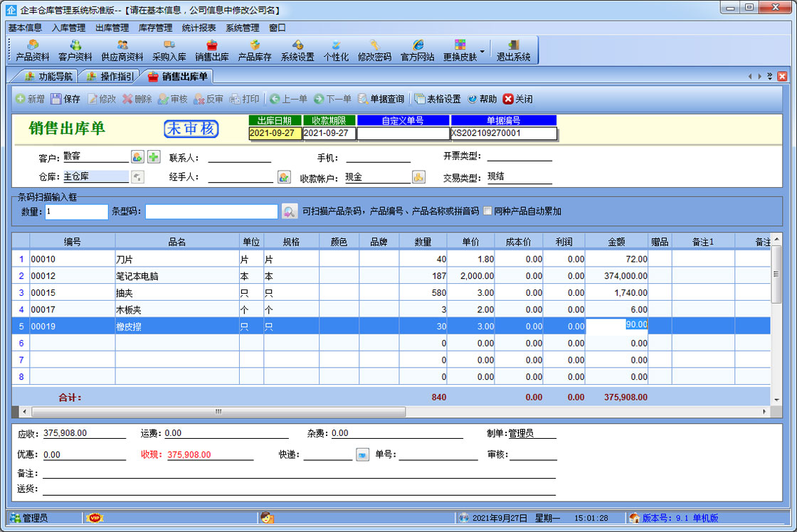Click the 条型码 input field
This screenshot has height=532, width=797.
coord(211,211)
